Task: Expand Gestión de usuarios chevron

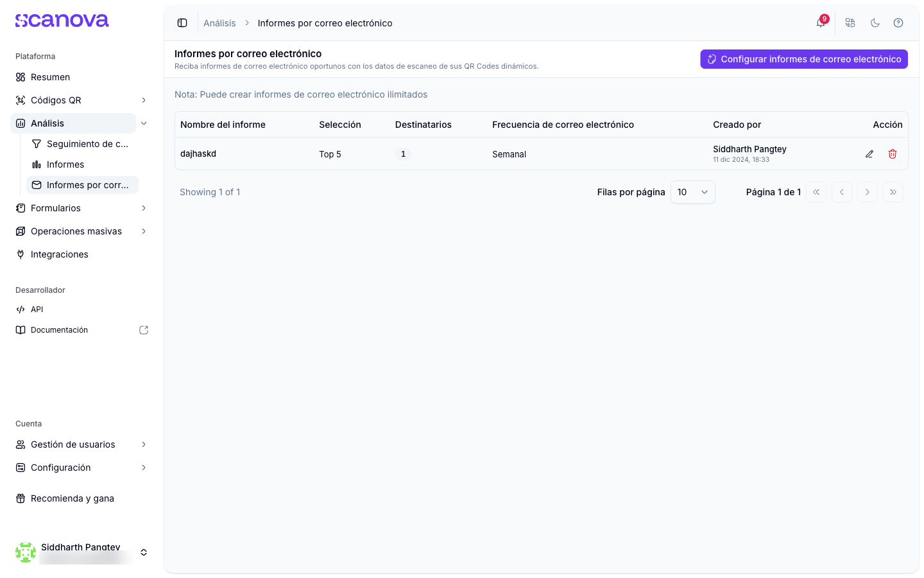Action: pyautogui.click(x=144, y=444)
